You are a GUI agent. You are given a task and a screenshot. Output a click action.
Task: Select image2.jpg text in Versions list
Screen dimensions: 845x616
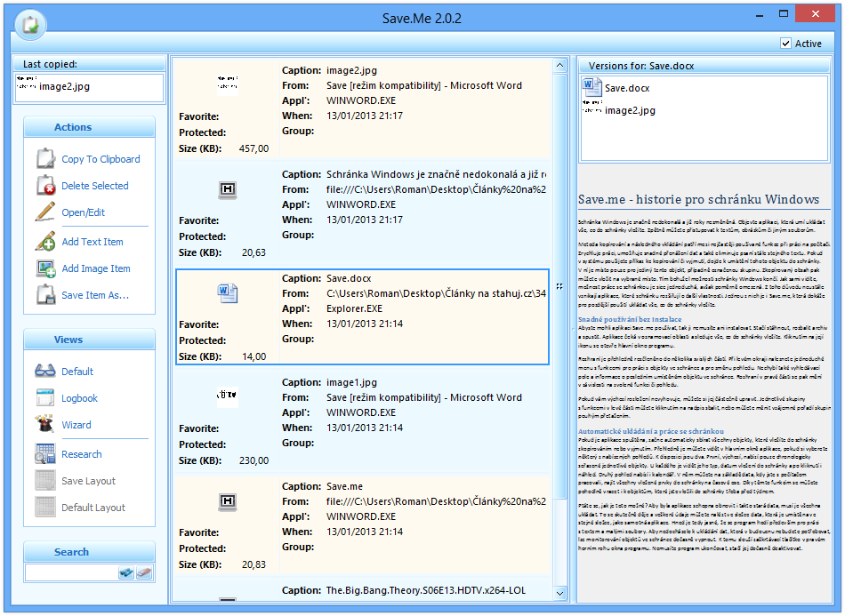pyautogui.click(x=630, y=110)
